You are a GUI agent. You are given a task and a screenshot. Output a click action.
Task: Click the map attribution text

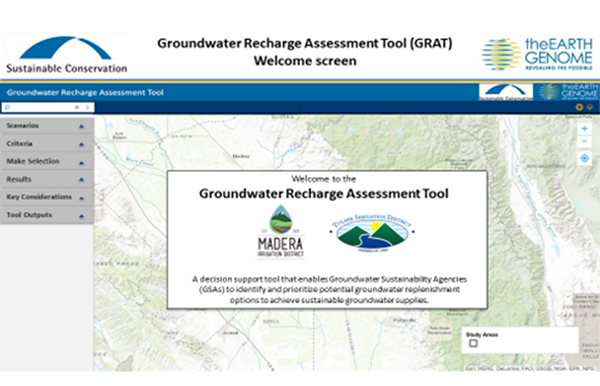pos(530,368)
